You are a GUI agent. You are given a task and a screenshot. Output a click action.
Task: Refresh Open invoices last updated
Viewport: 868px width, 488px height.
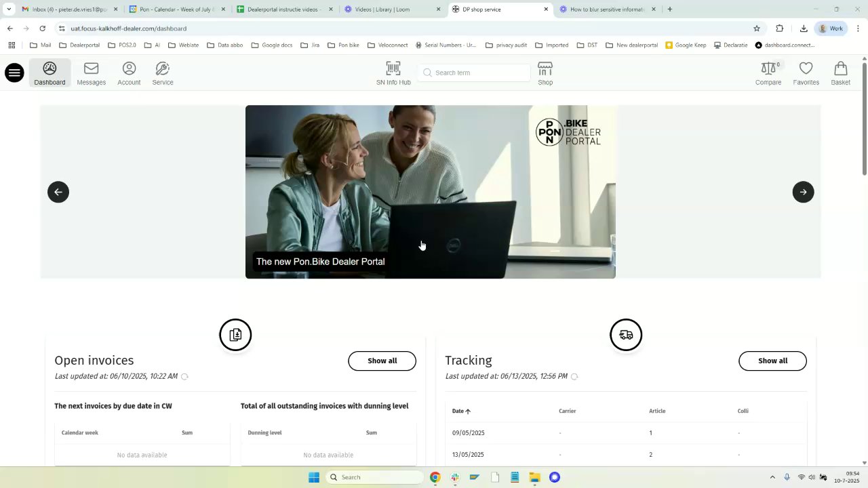184,377
